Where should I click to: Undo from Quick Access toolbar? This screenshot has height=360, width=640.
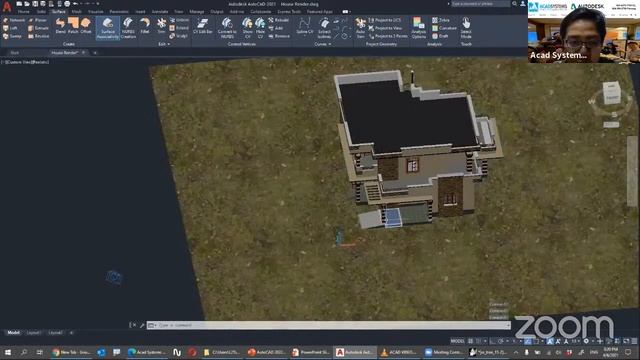[x=76, y=4]
